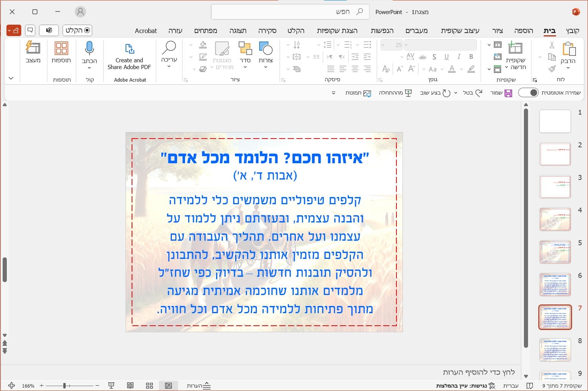Click the Paste (הדבק) clipboard icon
Screen dimensions: 588x391
pos(569,49)
